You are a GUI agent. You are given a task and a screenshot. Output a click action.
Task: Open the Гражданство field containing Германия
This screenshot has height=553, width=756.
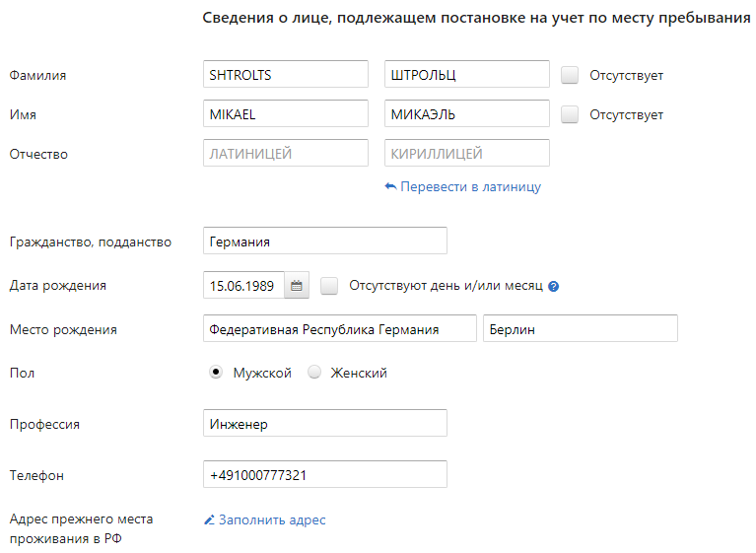(325, 241)
